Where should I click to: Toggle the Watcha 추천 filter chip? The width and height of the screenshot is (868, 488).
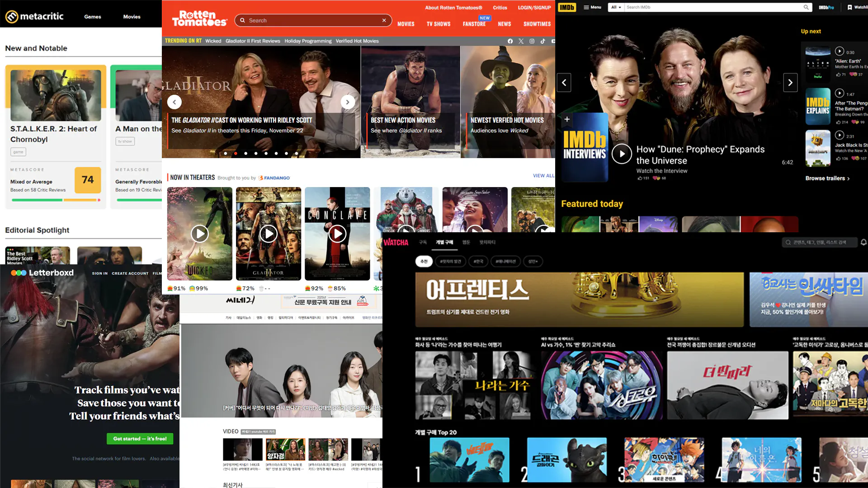(424, 261)
